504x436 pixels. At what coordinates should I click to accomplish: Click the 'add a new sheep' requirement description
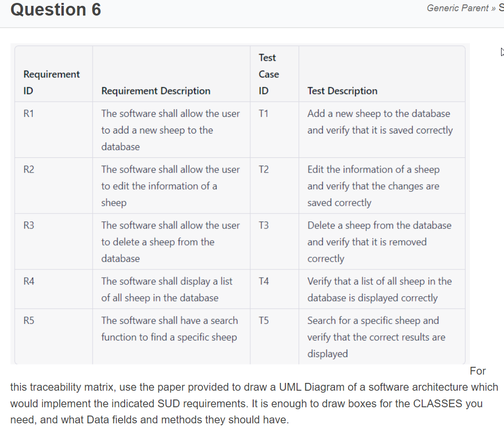click(x=171, y=130)
